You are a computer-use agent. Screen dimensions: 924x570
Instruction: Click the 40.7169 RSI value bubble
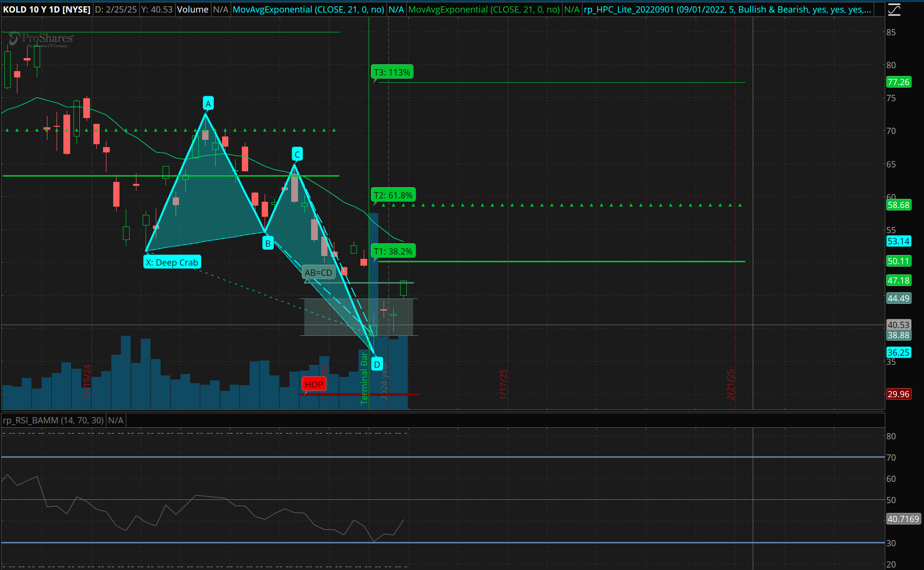point(903,519)
